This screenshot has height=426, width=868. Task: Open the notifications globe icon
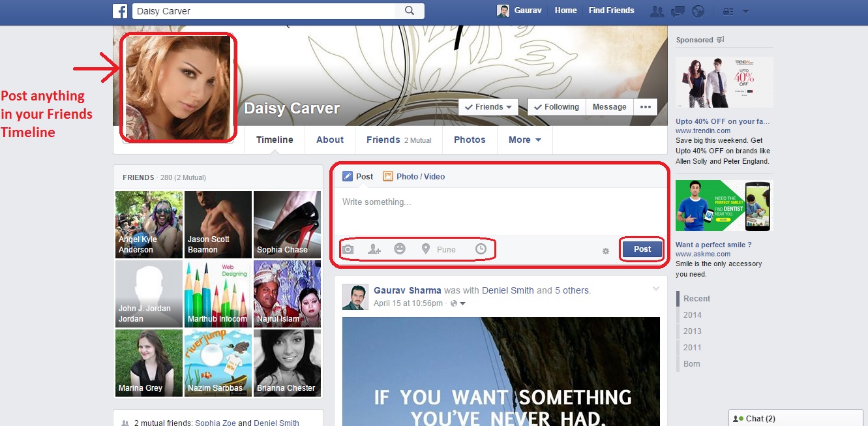[698, 11]
